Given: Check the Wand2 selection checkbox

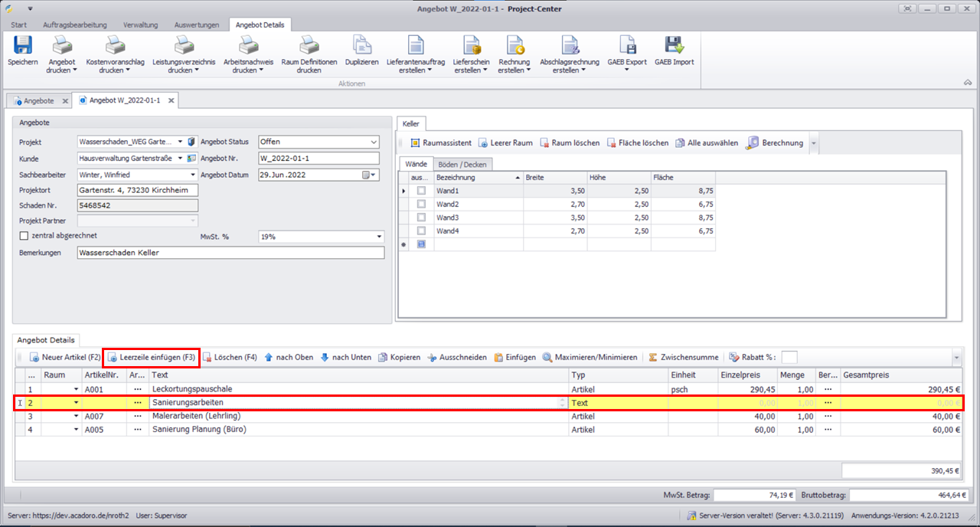Looking at the screenshot, I should coord(421,205).
